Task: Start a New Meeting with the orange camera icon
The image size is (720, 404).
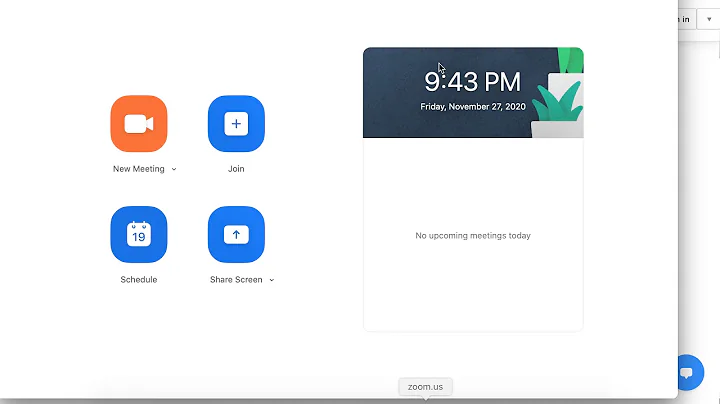Action: click(x=139, y=123)
